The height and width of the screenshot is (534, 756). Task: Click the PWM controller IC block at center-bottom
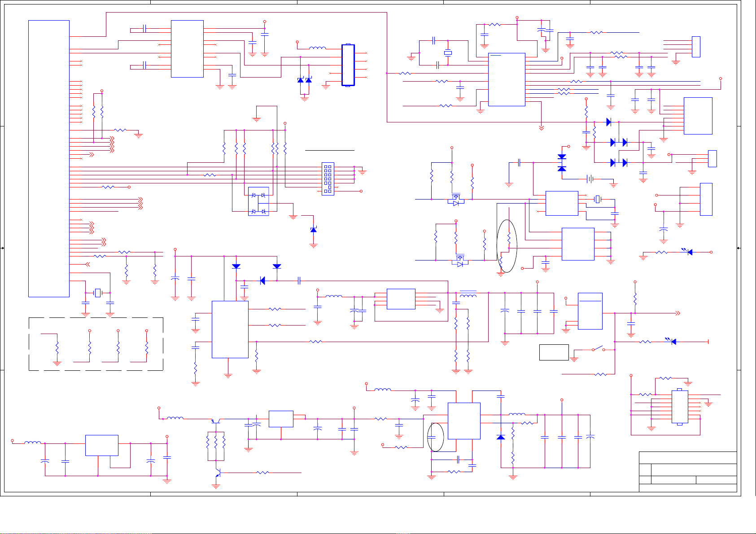tap(230, 330)
